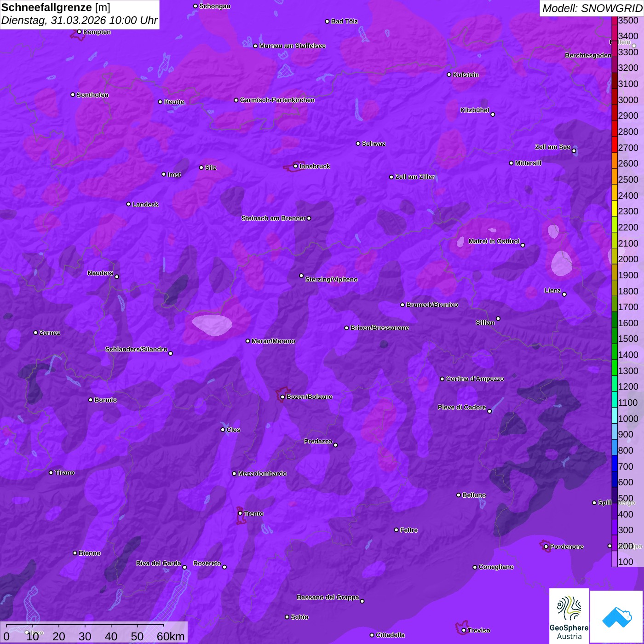Click the 700 blue legend swatch

pos(615,463)
